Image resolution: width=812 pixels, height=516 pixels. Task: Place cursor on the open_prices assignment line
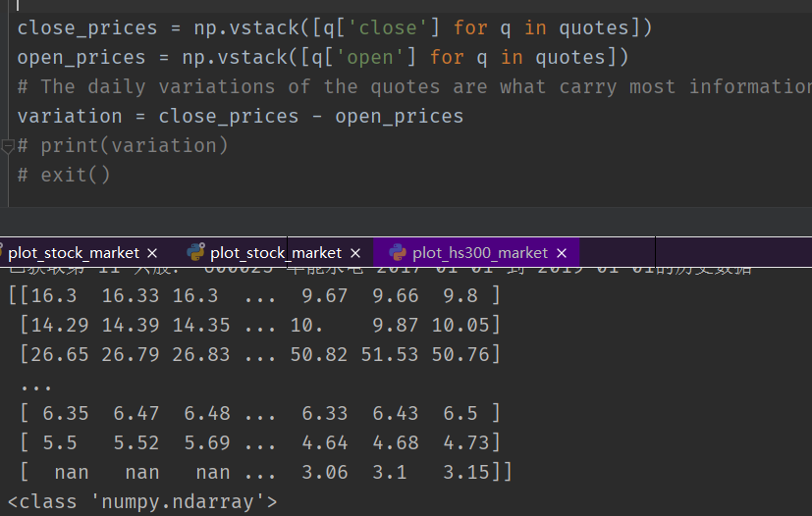[x=323, y=57]
